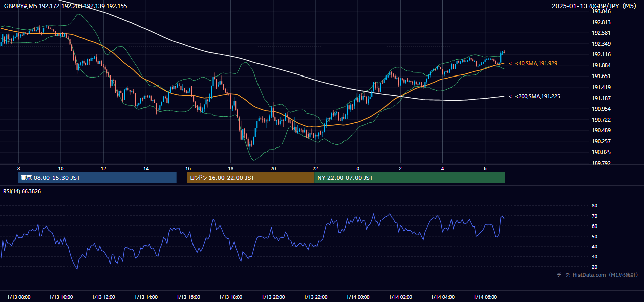The width and height of the screenshot is (644, 302).
Task: Click hour label 22 under the price chart
Action: click(315, 168)
